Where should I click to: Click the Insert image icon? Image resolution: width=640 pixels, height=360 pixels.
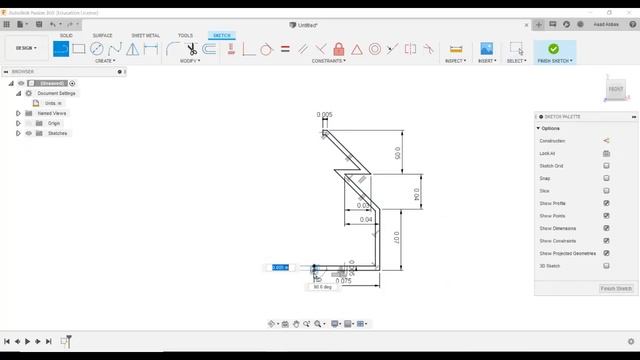point(487,49)
